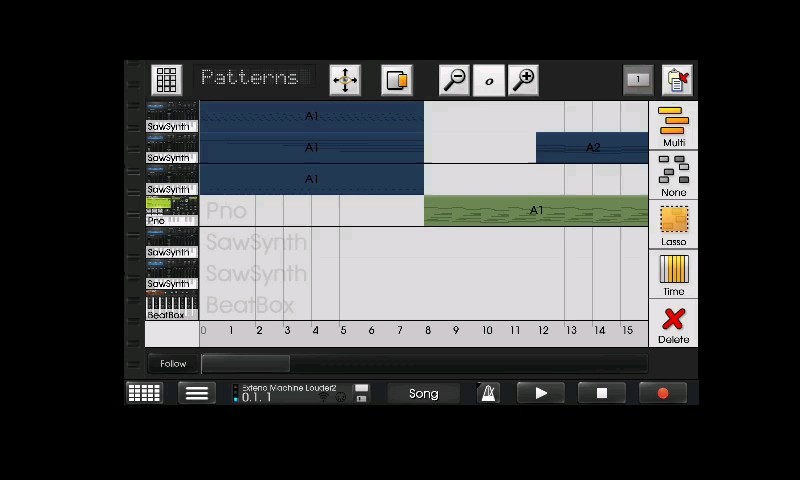
Task: Toggle the Multi selection mode
Action: 673,126
